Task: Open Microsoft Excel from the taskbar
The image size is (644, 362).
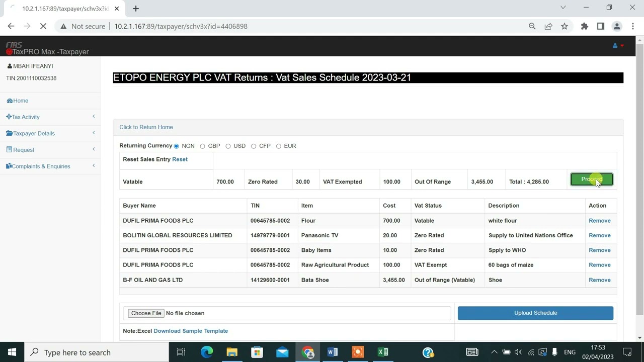Action: 383,352
